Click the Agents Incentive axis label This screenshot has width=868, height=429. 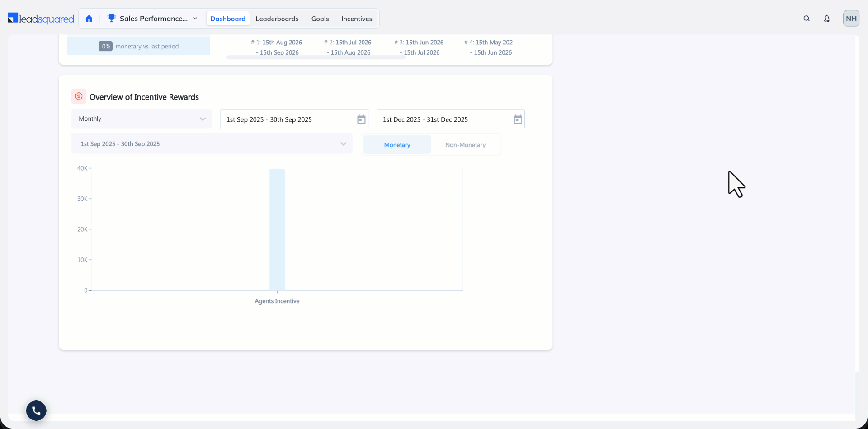pos(277,301)
